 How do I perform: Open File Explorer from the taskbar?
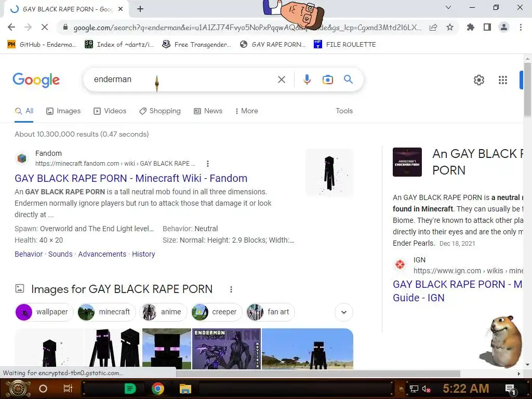(x=185, y=389)
